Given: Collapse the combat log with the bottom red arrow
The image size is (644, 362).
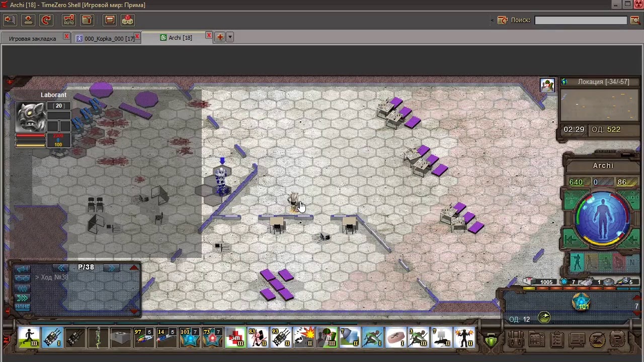Looking at the screenshot, I should click(x=134, y=311).
